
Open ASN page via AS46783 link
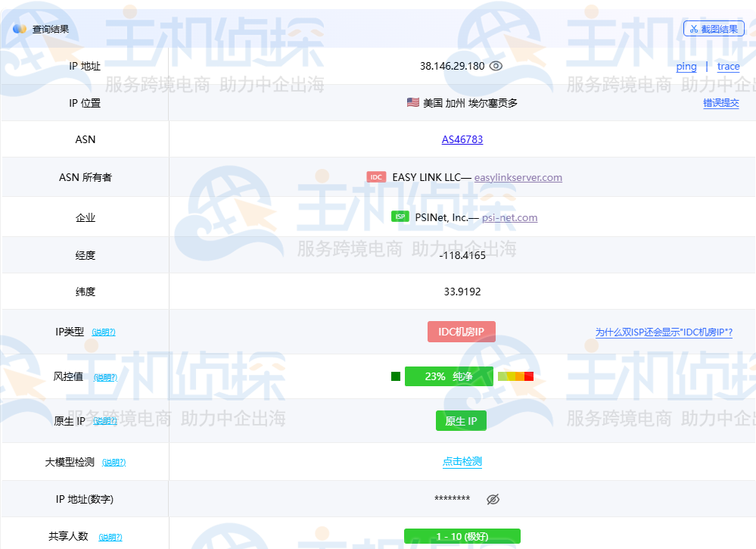pos(462,139)
